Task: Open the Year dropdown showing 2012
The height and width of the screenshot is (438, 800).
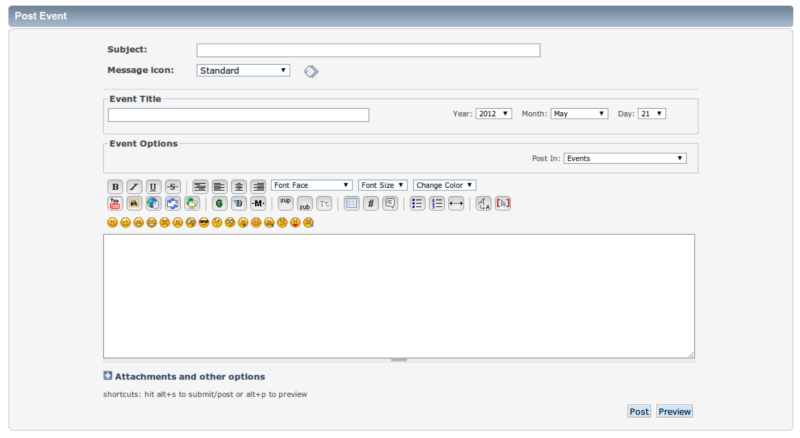Action: [494, 114]
